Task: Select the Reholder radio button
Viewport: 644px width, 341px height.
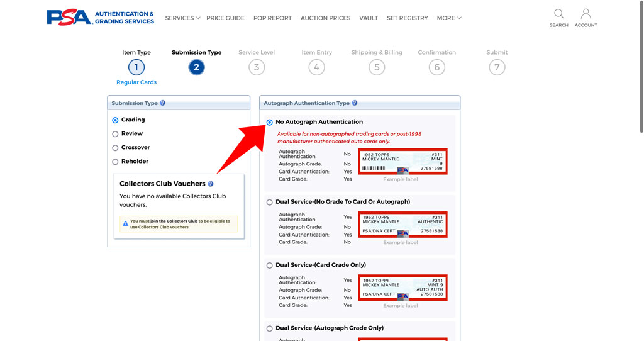Action: (116, 162)
